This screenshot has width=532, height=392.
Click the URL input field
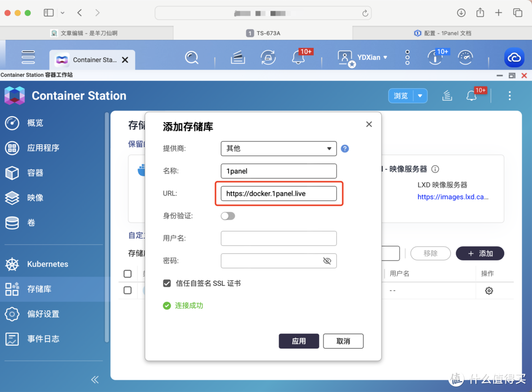tap(278, 194)
